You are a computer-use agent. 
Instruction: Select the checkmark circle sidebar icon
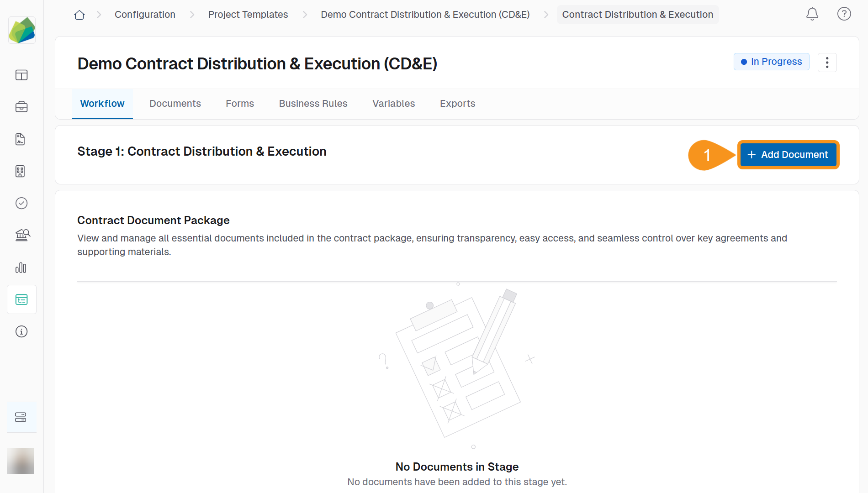click(x=21, y=203)
